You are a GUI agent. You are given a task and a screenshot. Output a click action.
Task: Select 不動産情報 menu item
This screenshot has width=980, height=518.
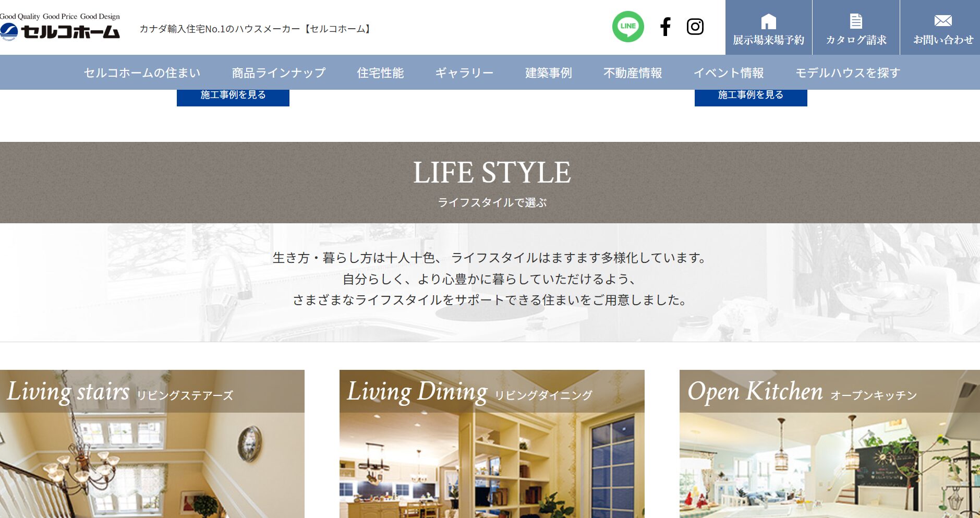click(633, 73)
